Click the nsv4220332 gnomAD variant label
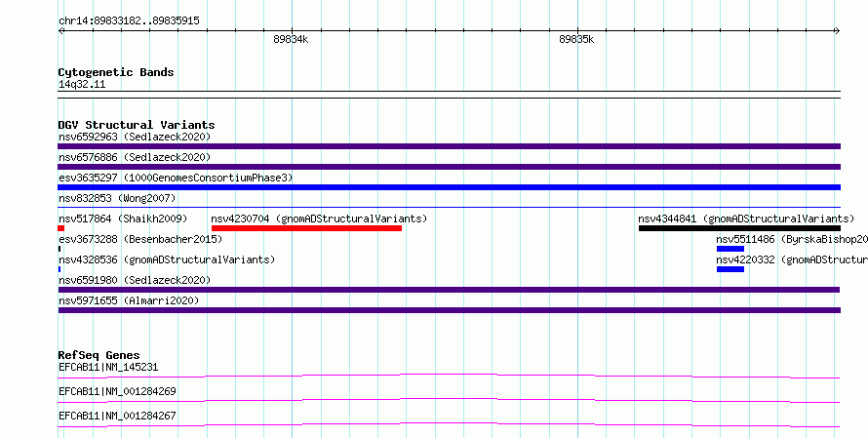Image resolution: width=868 pixels, height=438 pixels. click(792, 259)
